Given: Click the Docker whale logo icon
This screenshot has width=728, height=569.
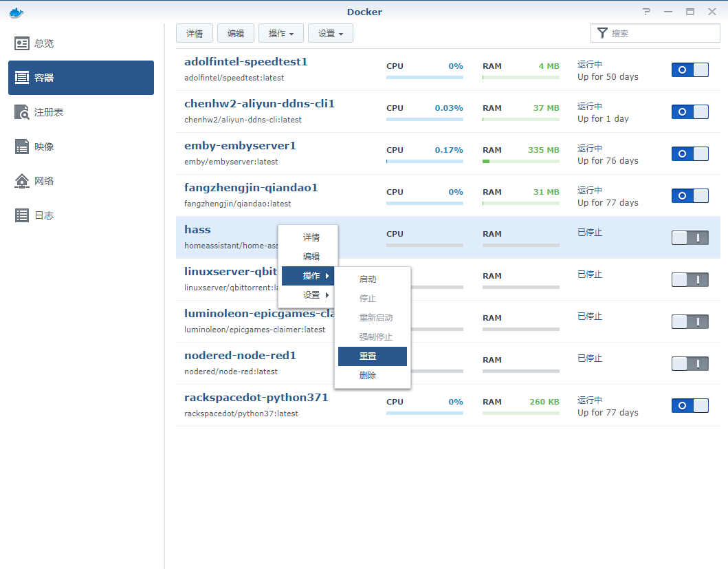Looking at the screenshot, I should 16,12.
